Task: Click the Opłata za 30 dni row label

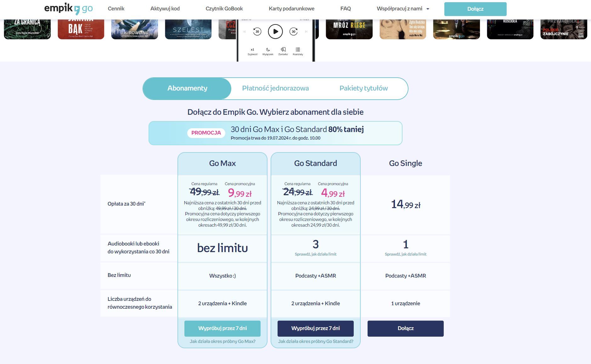Action: pyautogui.click(x=127, y=204)
